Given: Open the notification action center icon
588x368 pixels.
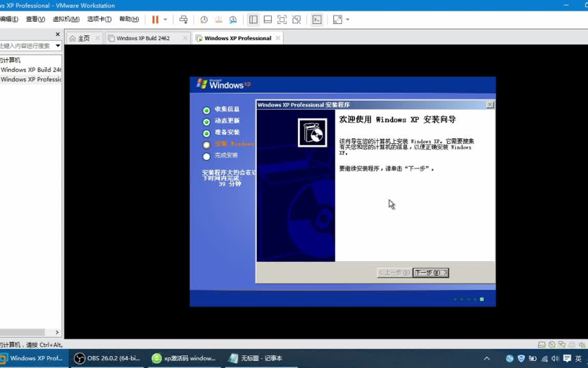Looking at the screenshot, I should (567, 358).
